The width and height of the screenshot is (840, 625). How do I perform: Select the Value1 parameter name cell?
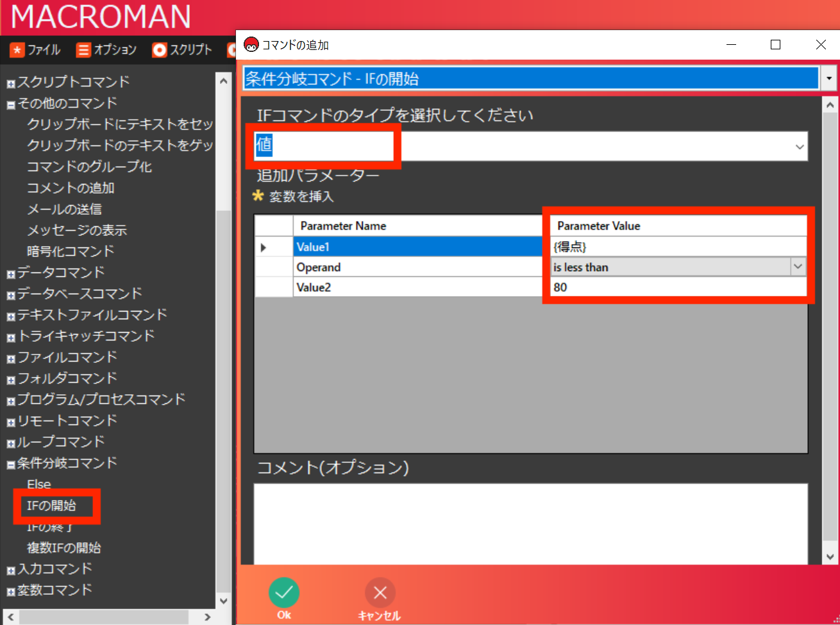(418, 247)
